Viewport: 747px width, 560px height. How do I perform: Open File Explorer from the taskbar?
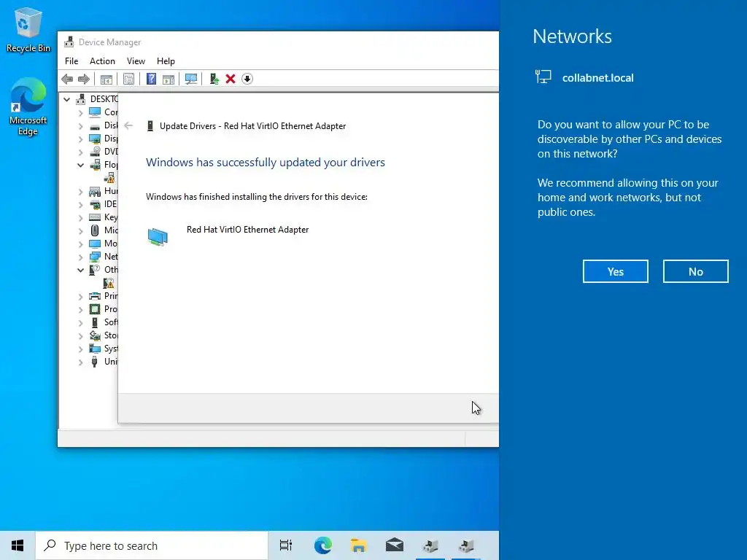[358, 545]
